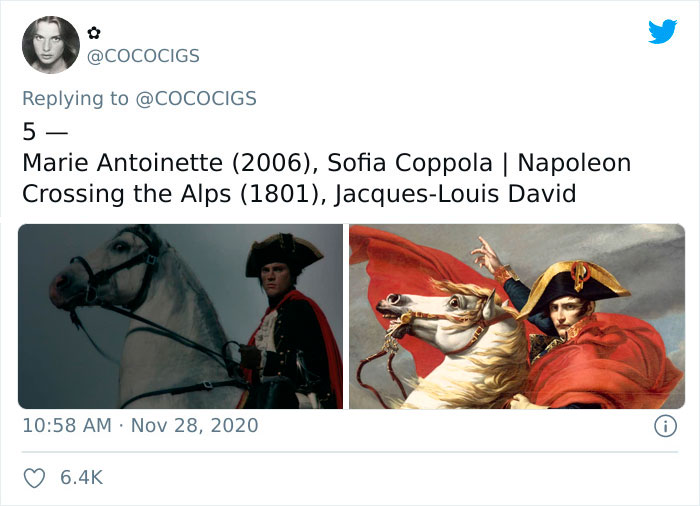Open the right Napoleon painting image
The height and width of the screenshot is (506, 700).
click(x=516, y=316)
